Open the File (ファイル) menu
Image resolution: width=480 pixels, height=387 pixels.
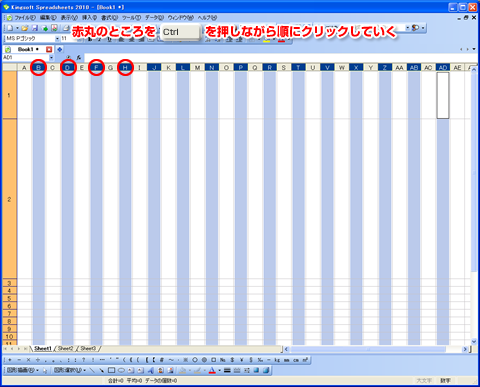(24, 17)
